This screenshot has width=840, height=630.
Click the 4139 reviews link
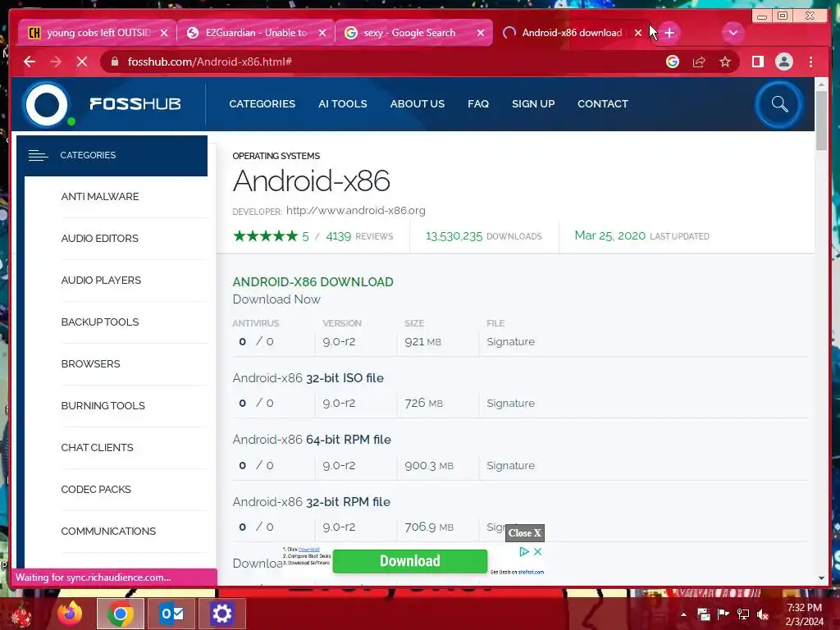359,236
